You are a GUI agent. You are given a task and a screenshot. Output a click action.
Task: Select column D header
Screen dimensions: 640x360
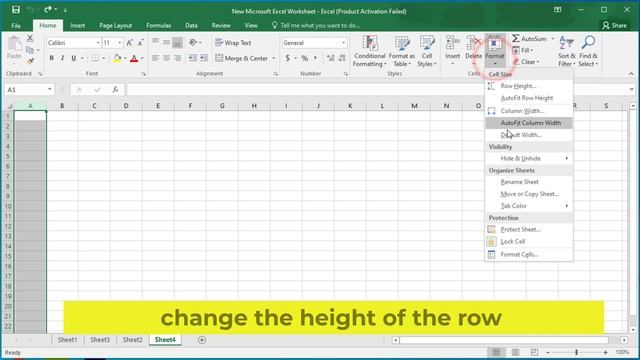tap(126, 106)
